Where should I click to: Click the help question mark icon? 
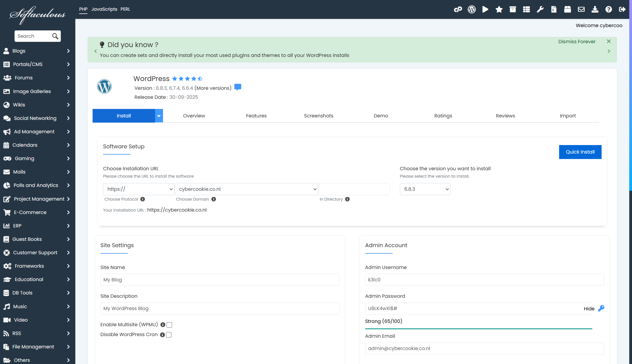[x=608, y=10]
